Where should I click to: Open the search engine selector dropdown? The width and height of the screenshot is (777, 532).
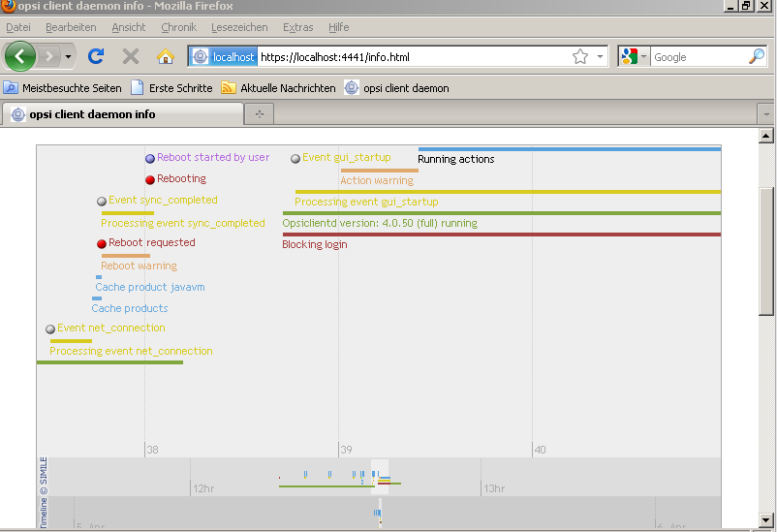[635, 57]
